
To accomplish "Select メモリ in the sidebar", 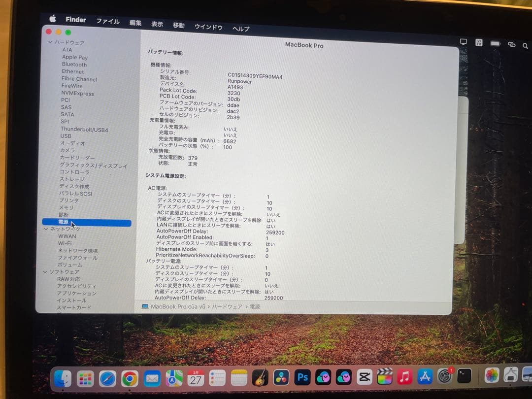I will (x=66, y=207).
